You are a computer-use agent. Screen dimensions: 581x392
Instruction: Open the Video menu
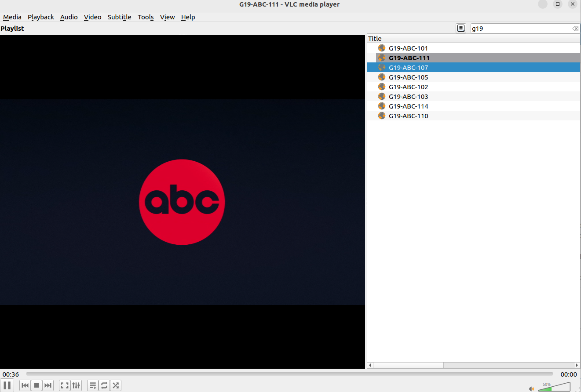pos(93,17)
